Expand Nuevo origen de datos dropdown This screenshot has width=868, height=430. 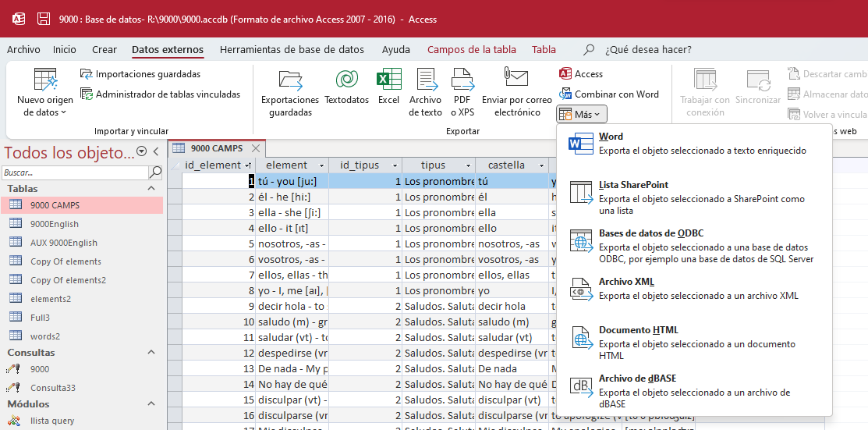(x=44, y=106)
